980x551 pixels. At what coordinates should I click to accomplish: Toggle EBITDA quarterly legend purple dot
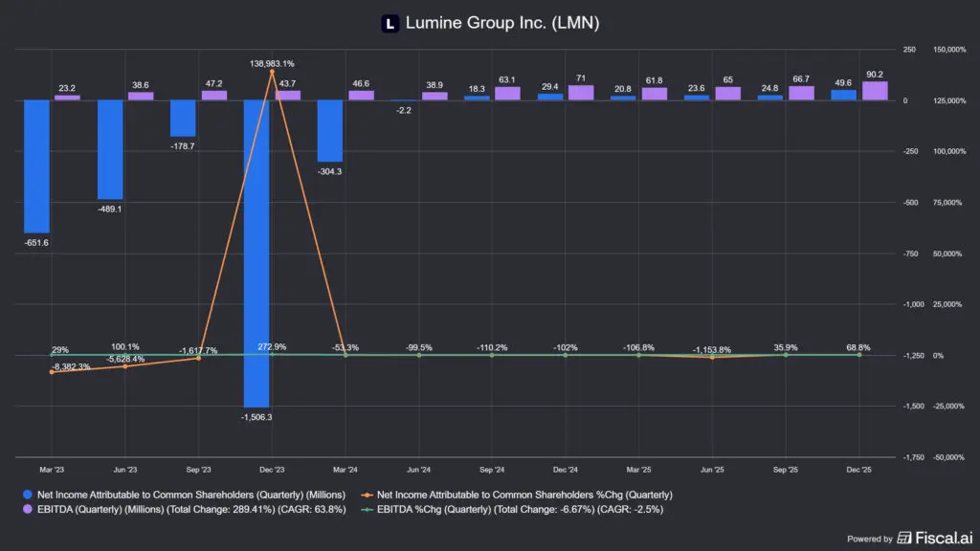pos(28,509)
